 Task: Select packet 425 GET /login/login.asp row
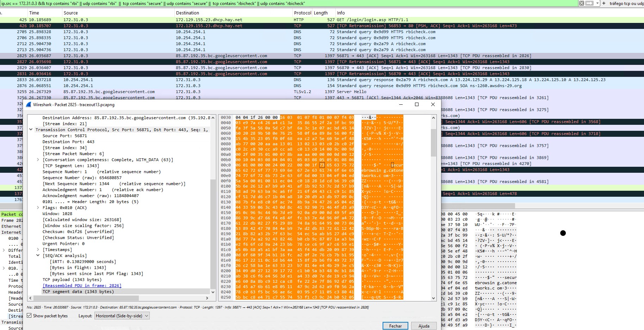coord(211,20)
